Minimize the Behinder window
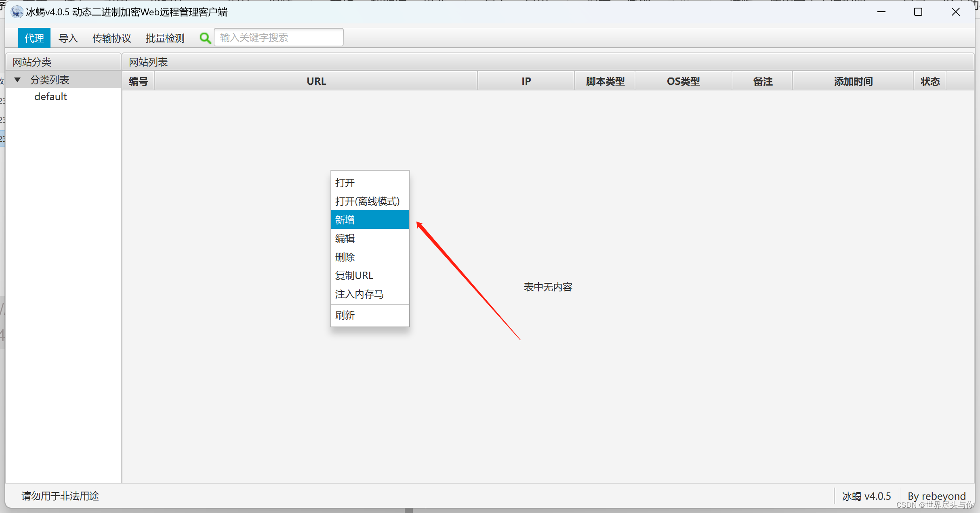980x513 pixels. pos(881,12)
